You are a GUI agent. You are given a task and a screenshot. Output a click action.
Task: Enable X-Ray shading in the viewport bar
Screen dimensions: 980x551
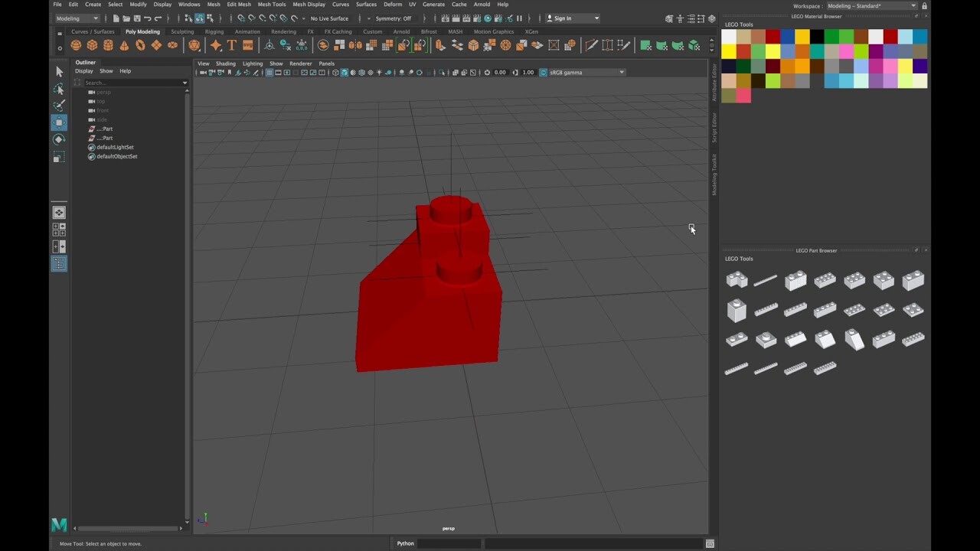tap(410, 73)
